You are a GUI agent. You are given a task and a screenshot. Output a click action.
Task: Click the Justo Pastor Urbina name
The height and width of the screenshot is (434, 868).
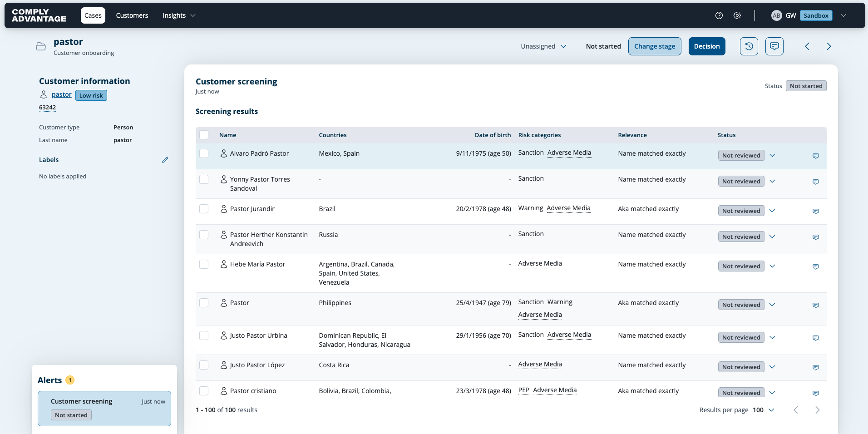(258, 335)
